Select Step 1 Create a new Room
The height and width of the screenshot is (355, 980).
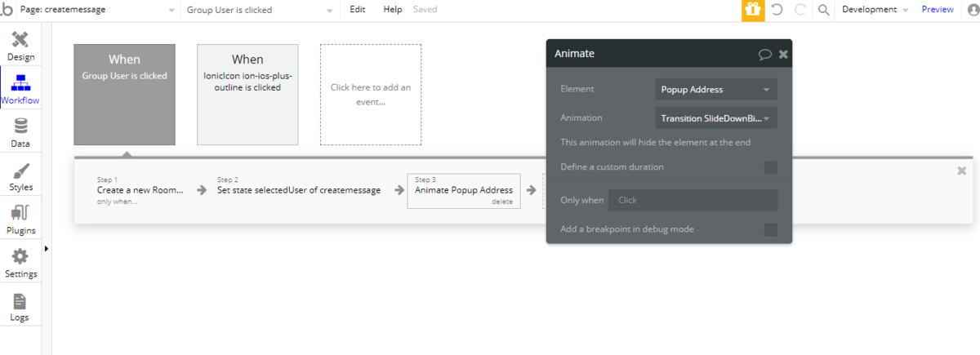click(140, 190)
